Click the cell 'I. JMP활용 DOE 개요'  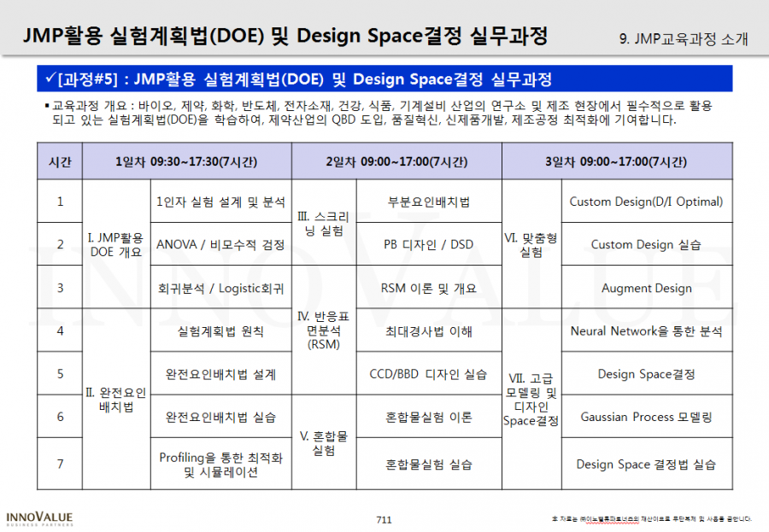coord(116,244)
